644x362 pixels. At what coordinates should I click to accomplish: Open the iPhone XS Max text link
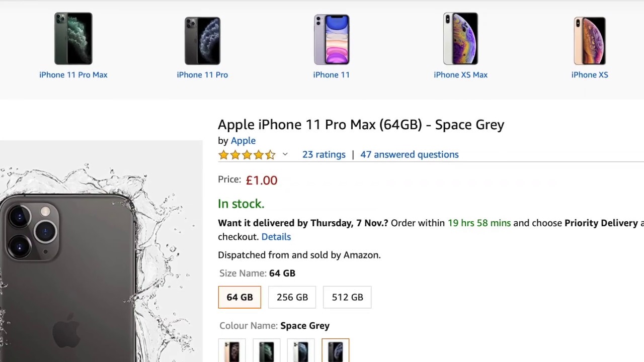pyautogui.click(x=460, y=75)
